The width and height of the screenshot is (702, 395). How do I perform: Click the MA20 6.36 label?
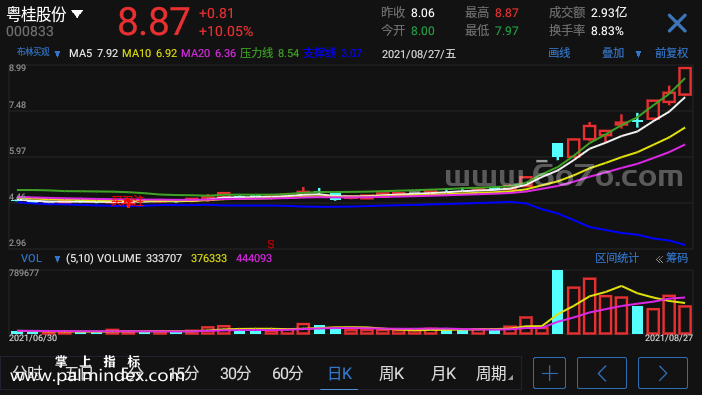click(x=208, y=54)
